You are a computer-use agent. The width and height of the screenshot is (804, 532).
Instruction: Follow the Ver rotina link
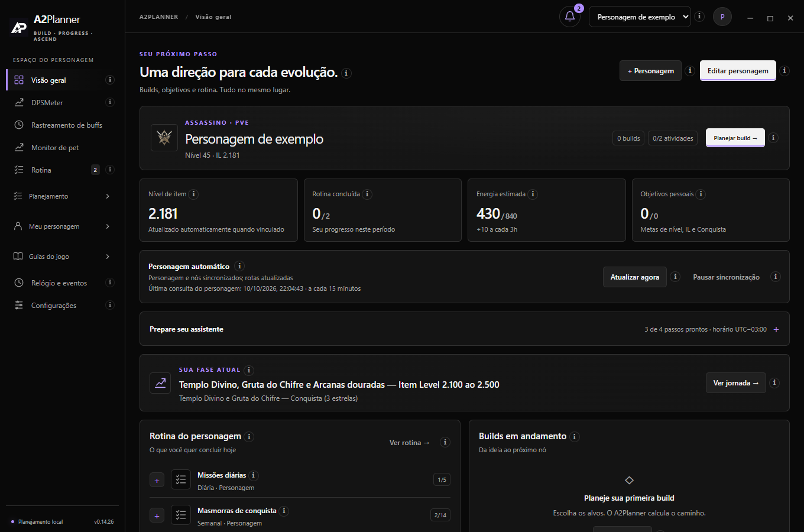pyautogui.click(x=409, y=443)
